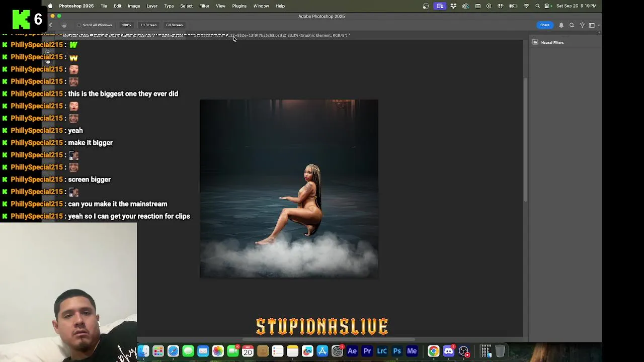Screen dimensions: 644x362
Task: Open Photoshop notifications bell
Action: (x=561, y=25)
